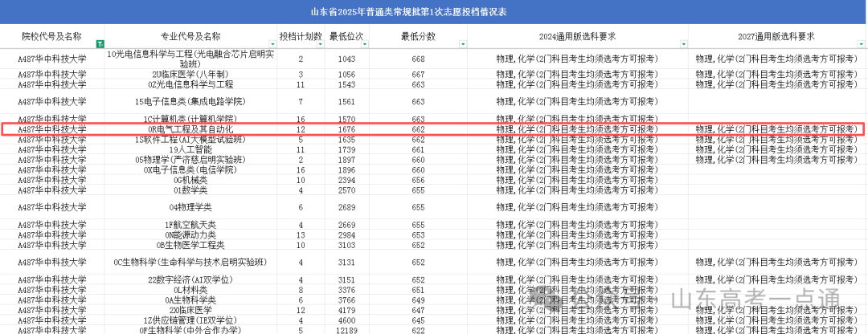Select the 0F生物科学(中外合作办学) cell
The width and height of the screenshot is (868, 334).
coord(190,329)
